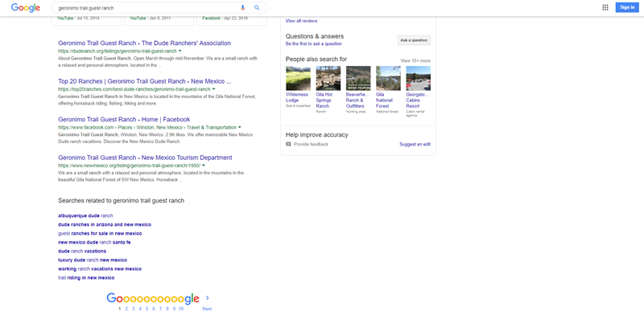Select working ranch vacations new mexico

pos(100,269)
